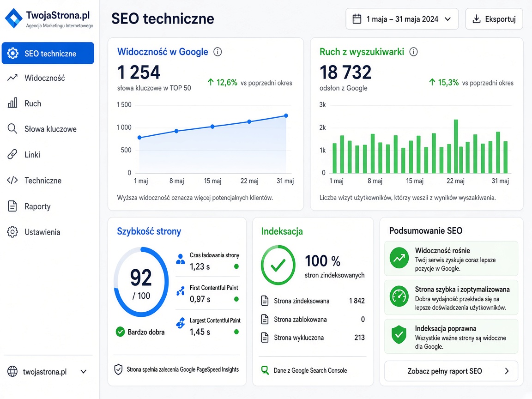Open the Techniczne sidebar section

(48, 181)
